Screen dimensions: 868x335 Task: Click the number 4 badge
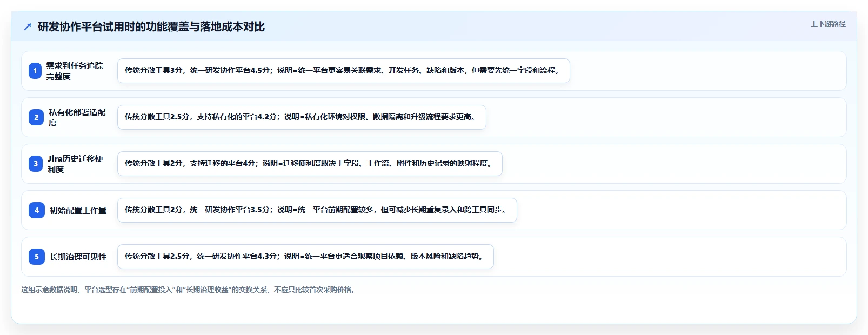pos(37,210)
